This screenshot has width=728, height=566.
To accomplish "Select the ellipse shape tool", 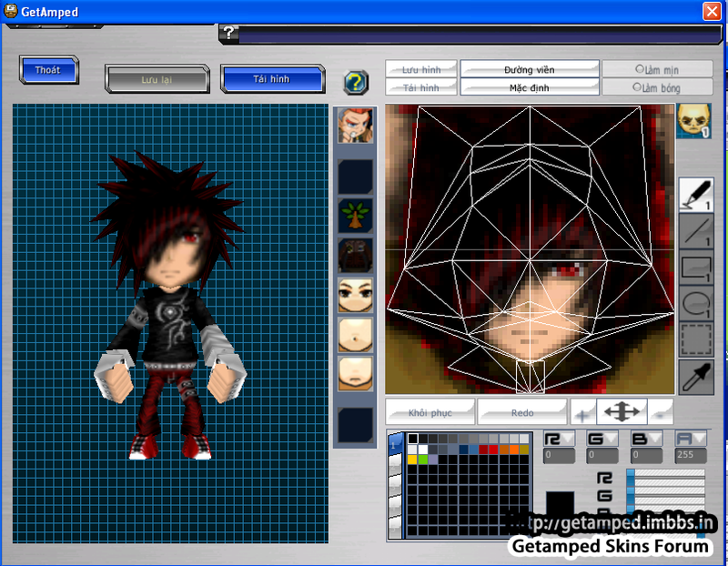I will (696, 304).
